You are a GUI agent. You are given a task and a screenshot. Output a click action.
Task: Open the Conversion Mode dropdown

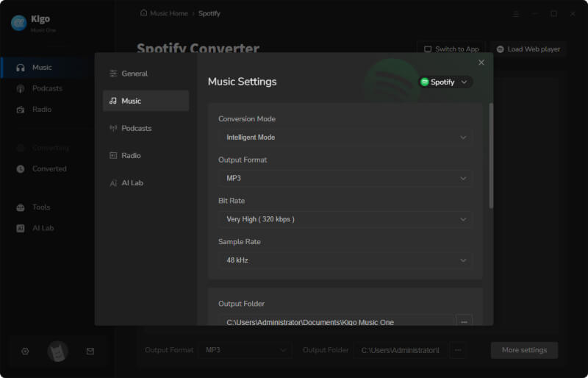tap(345, 138)
